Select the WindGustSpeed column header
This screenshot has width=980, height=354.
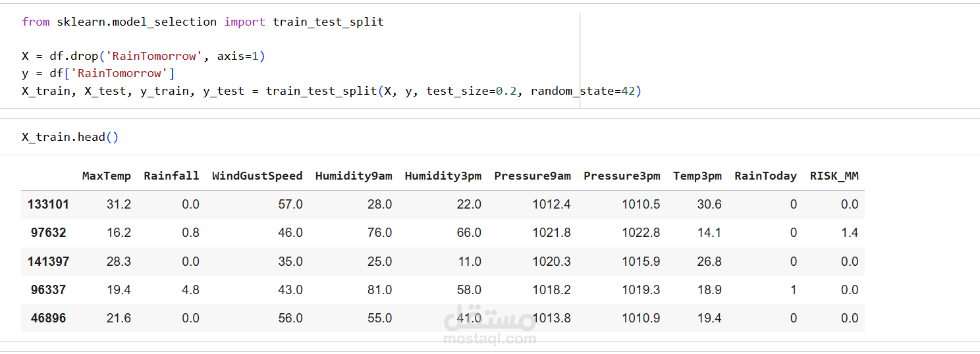[257, 176]
